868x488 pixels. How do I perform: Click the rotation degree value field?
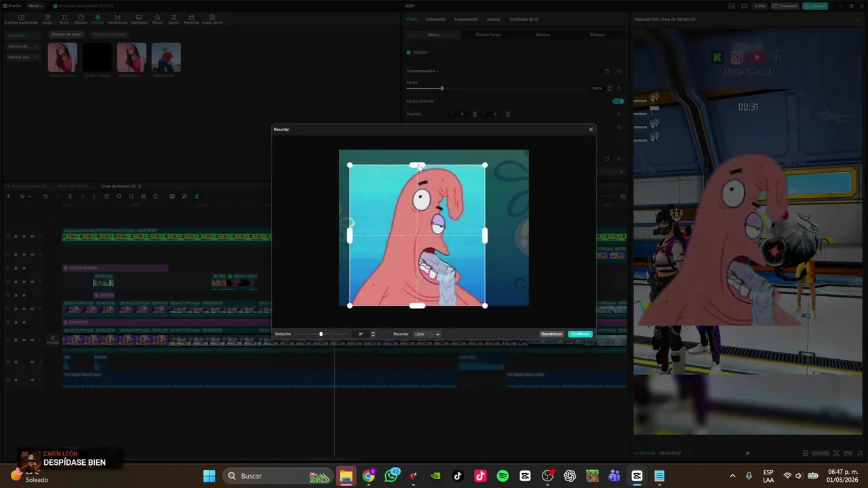[x=361, y=334]
